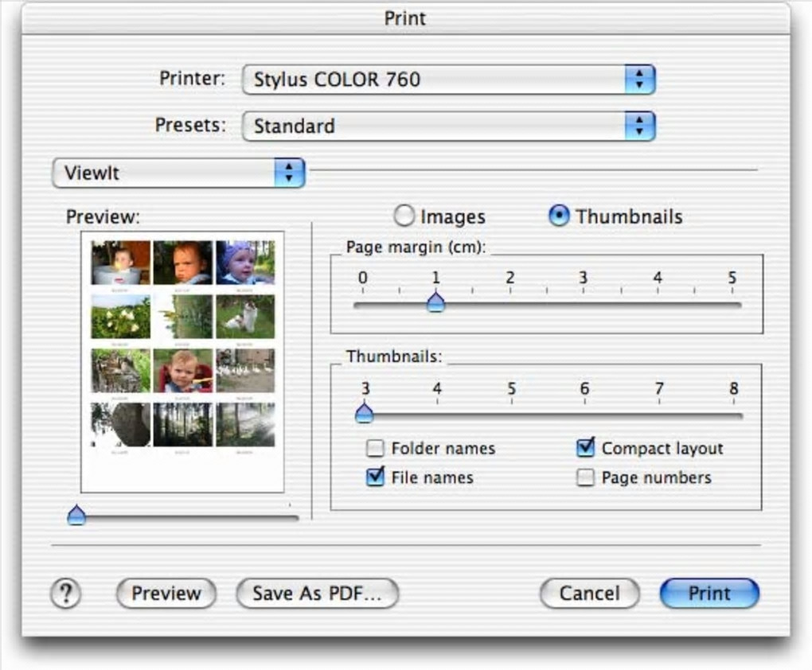The height and width of the screenshot is (670, 812).
Task: Select the Thumbnails radio button
Action: click(x=560, y=216)
